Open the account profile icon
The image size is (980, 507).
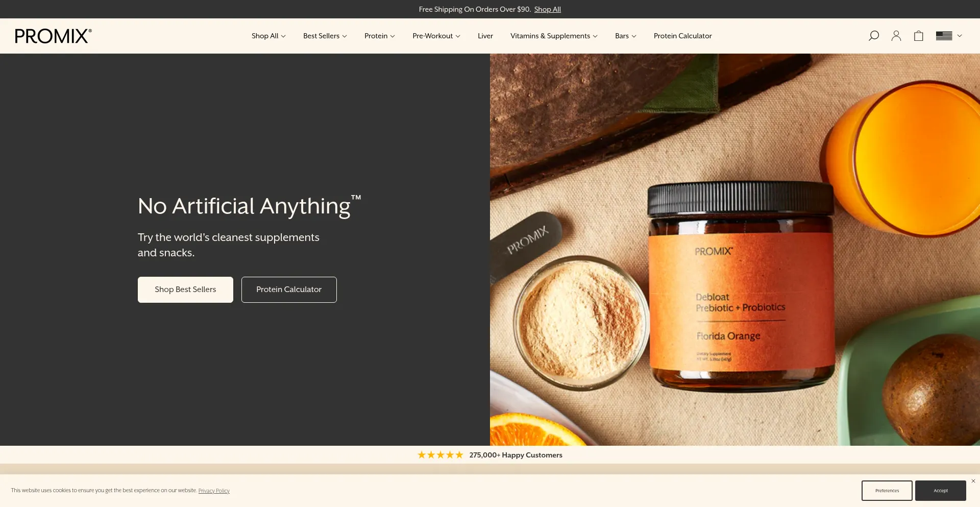click(896, 36)
